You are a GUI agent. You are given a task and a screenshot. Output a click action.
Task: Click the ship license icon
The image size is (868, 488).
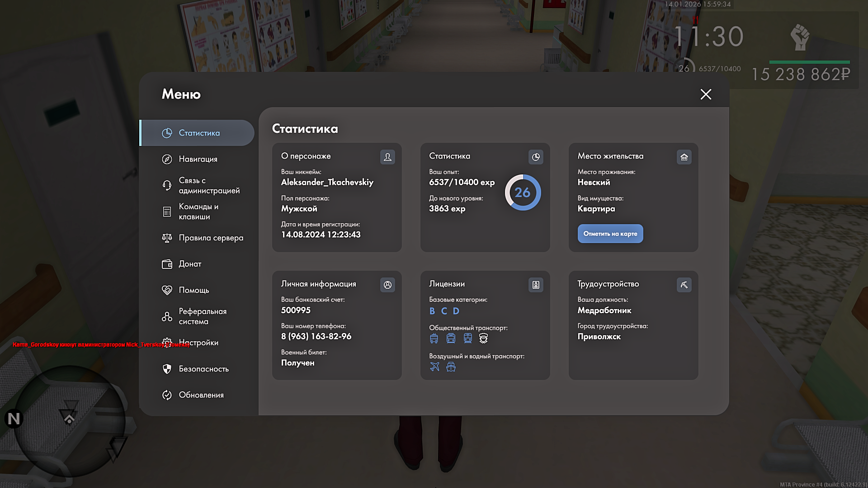click(451, 366)
